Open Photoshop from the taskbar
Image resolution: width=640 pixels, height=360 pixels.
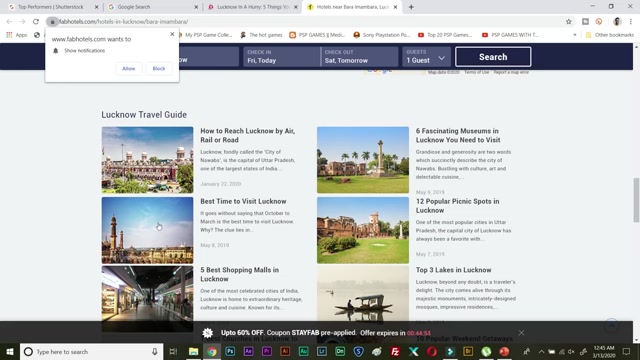tap(230, 351)
